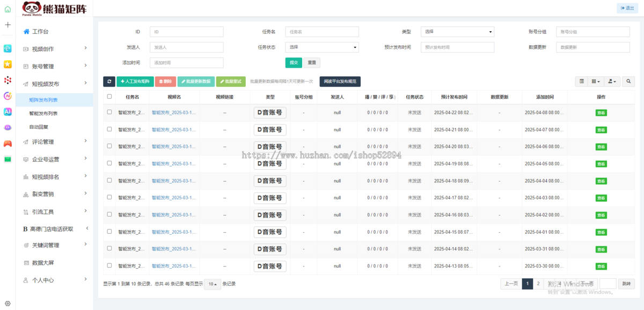Collapse 短视频发布 menu

pos(54,84)
